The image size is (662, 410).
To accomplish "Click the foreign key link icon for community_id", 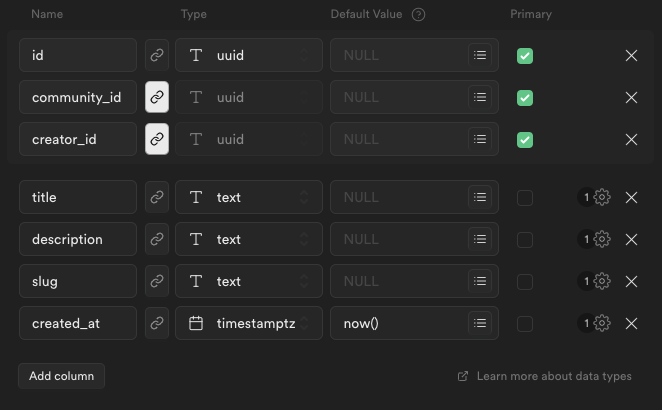I will pos(157,97).
